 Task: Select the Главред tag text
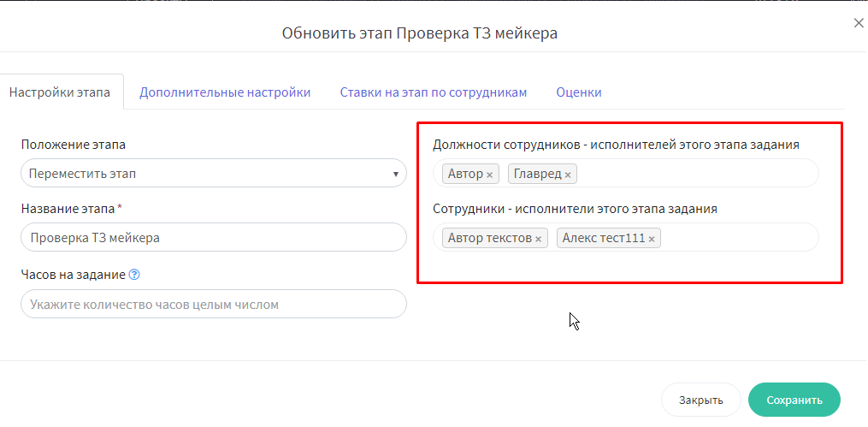click(x=538, y=174)
